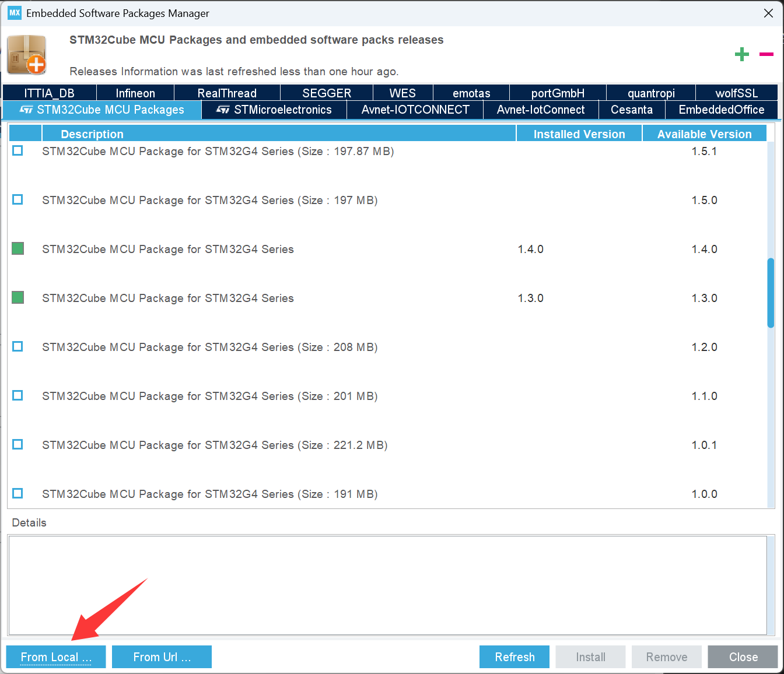Switch to the Avnet-IOTCONNECT tab
This screenshot has width=784, height=674.
point(415,110)
